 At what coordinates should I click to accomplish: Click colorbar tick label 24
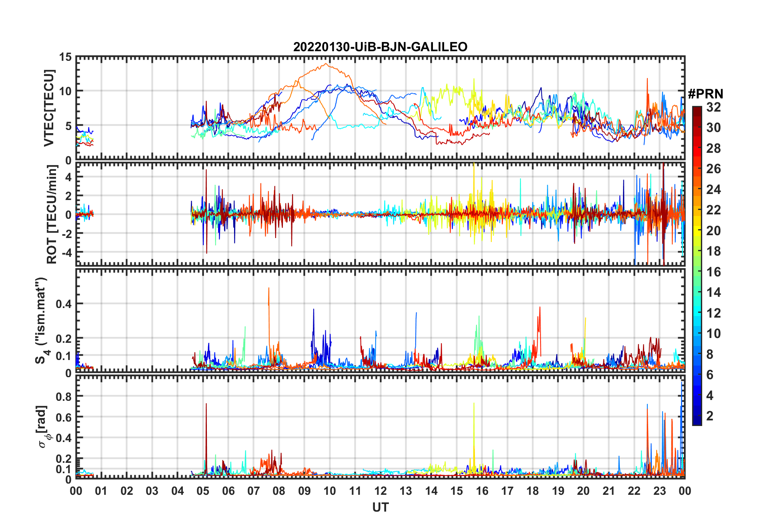pyautogui.click(x=713, y=190)
